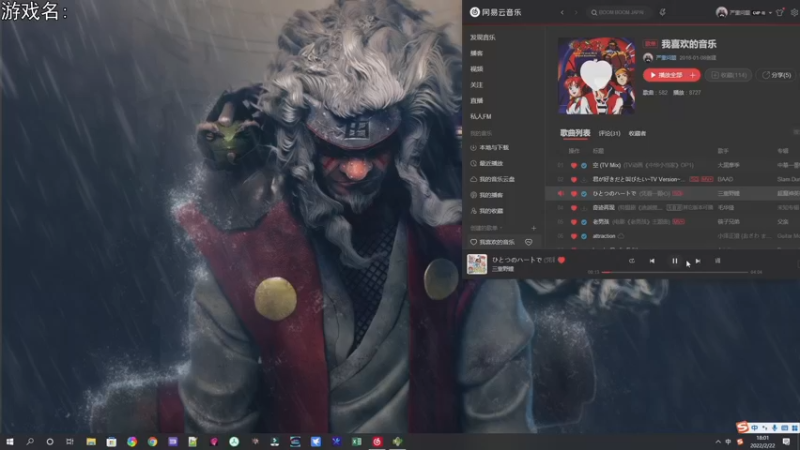Screen dimensions: 800x450
Task: Open the follow section in sidebar
Action: [477, 85]
